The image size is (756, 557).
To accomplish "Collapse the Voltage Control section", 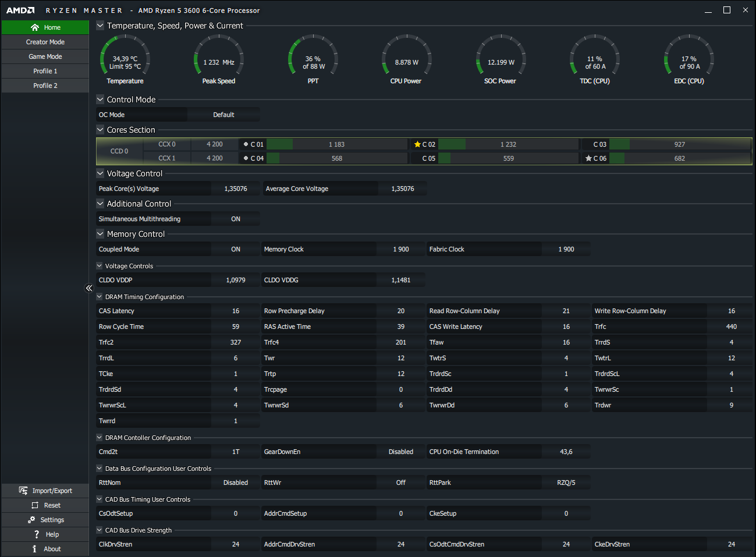I will click(x=100, y=173).
